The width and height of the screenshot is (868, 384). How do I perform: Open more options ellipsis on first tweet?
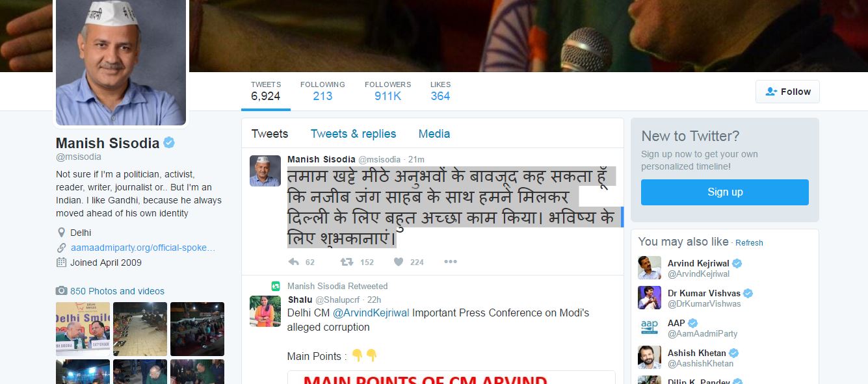pos(451,262)
